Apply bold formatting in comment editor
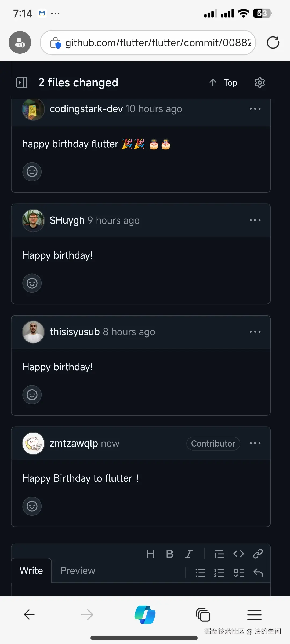Viewport: 290px width, 644px height. tap(170, 554)
